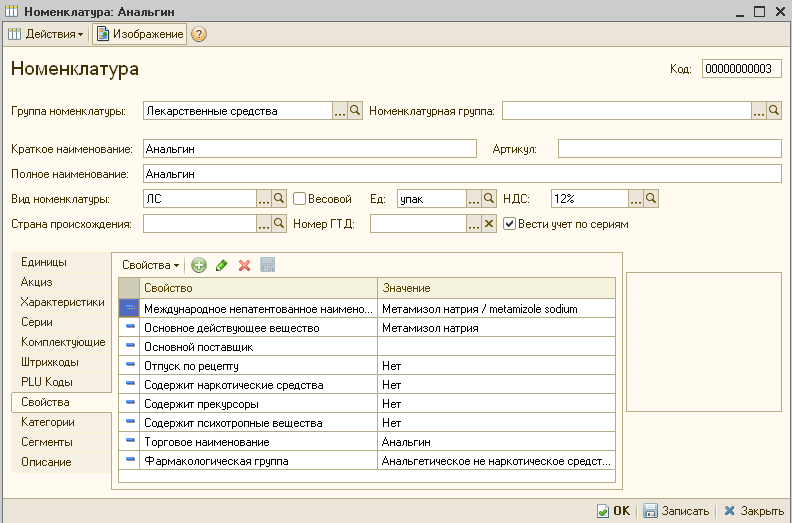Click the Записать button

tap(676, 510)
